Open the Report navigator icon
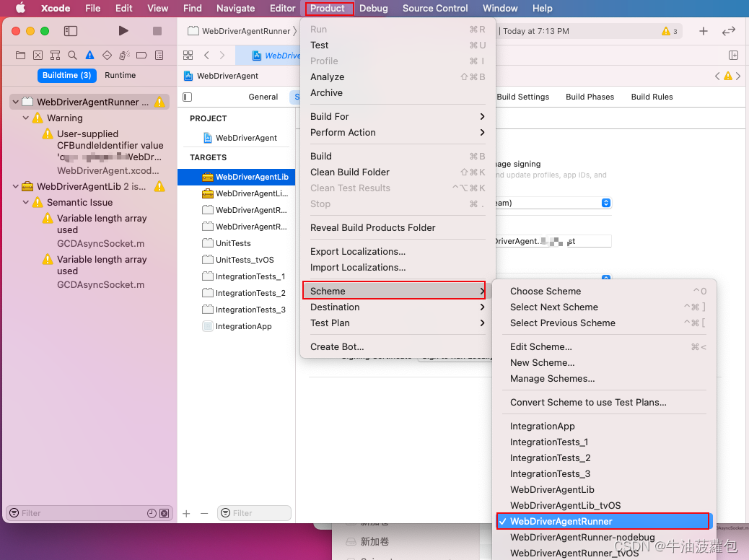The width and height of the screenshot is (749, 560). [x=159, y=56]
